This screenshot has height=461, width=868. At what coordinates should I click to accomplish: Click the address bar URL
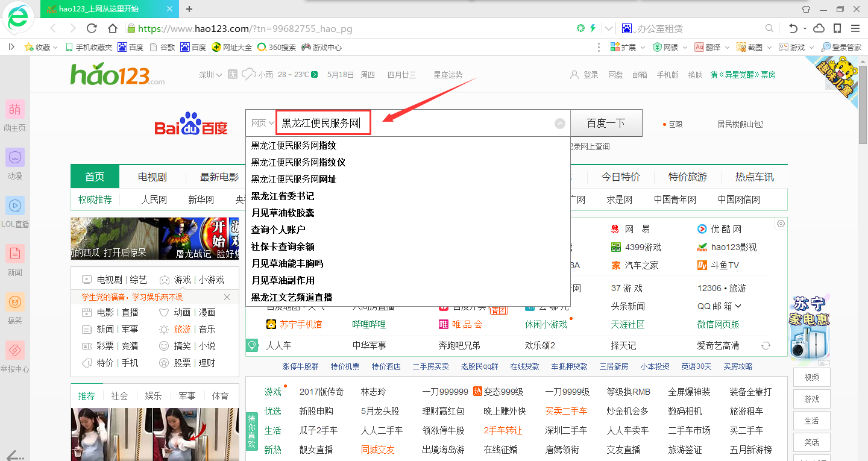coord(245,28)
